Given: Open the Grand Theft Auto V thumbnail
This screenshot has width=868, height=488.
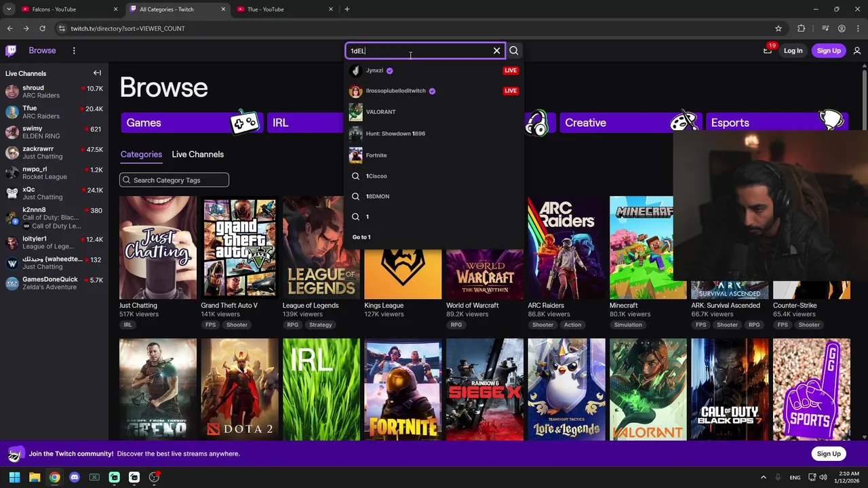Looking at the screenshot, I should click(x=239, y=247).
